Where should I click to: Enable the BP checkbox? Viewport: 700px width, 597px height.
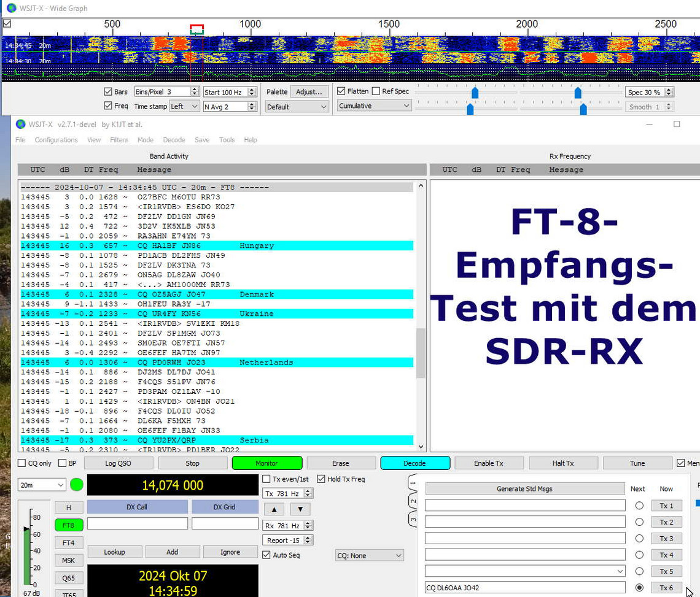[x=63, y=463]
